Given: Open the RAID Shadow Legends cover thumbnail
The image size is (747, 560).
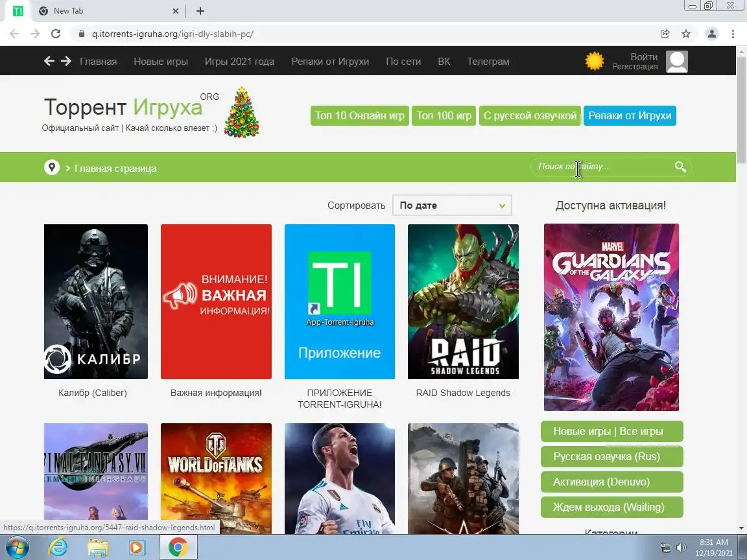Looking at the screenshot, I should point(463,301).
